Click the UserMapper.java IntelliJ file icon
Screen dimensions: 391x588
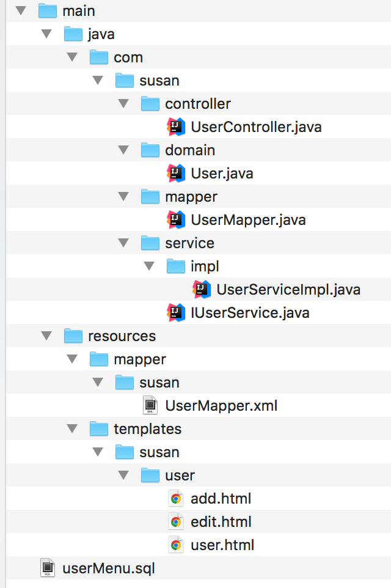[176, 220]
